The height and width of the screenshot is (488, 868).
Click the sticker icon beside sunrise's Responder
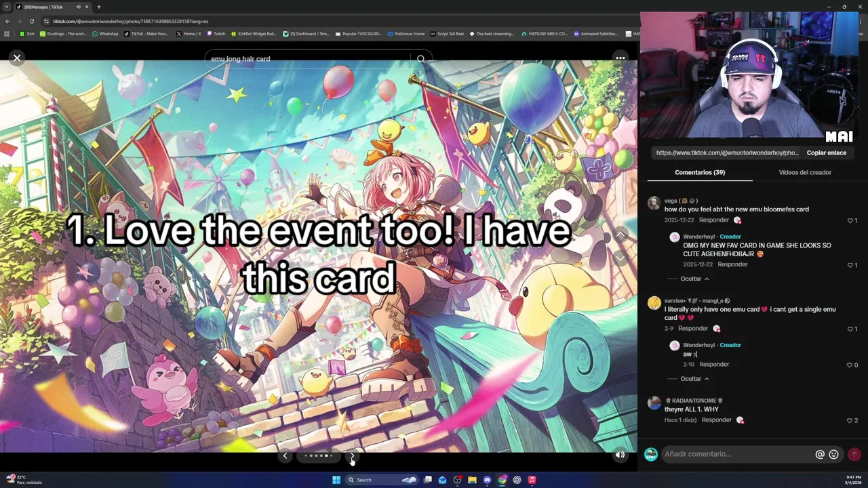coord(716,329)
